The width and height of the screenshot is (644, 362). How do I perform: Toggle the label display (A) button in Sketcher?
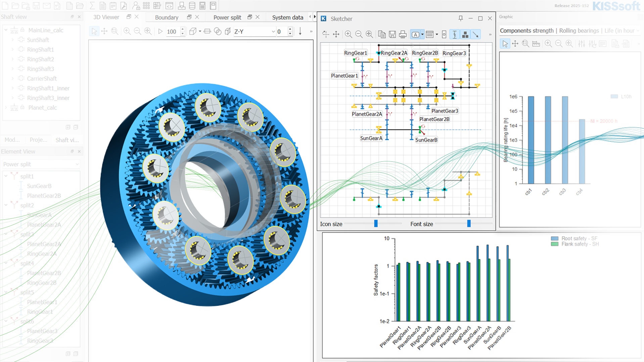pos(415,34)
